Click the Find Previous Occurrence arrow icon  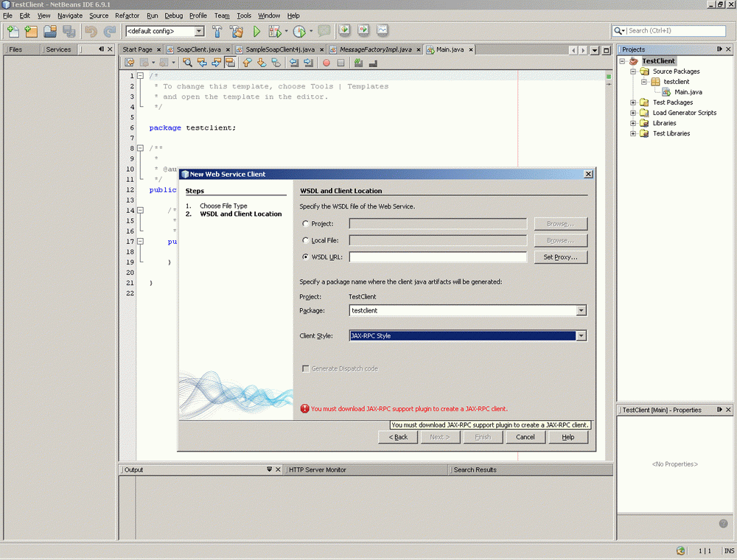(x=202, y=63)
